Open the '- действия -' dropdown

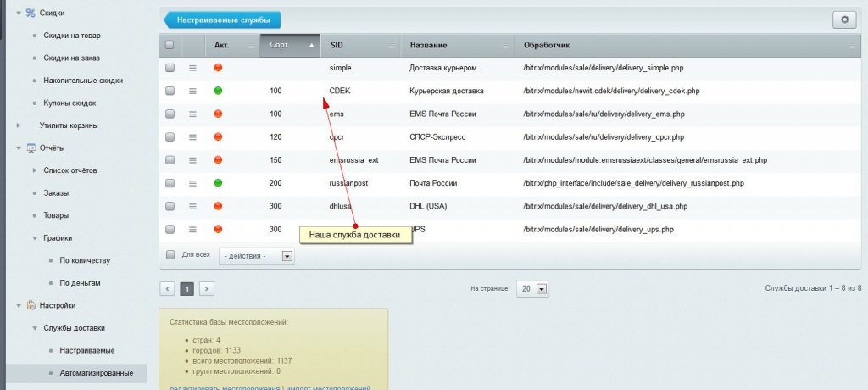click(257, 256)
